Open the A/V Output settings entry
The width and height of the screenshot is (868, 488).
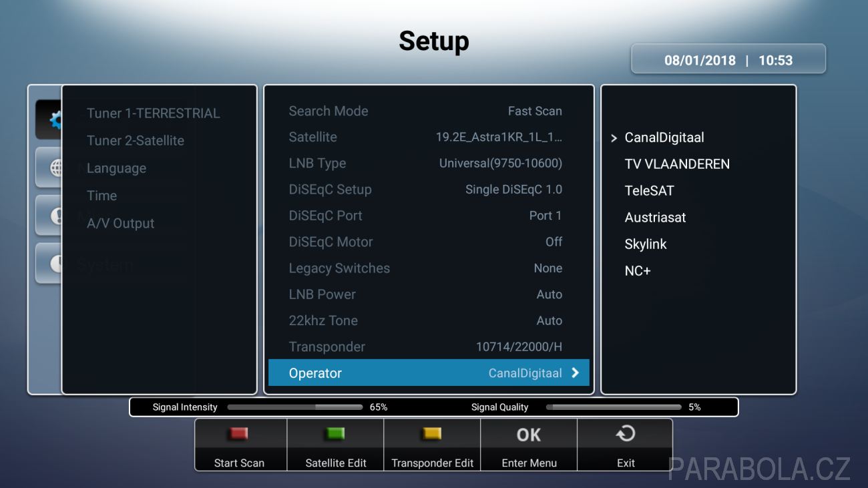point(120,224)
